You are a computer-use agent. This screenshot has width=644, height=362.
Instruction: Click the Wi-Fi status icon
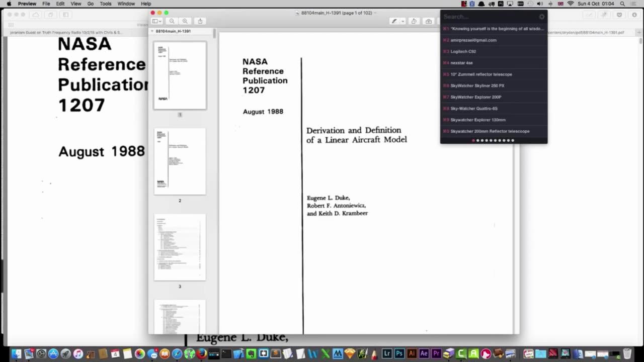pos(571,4)
